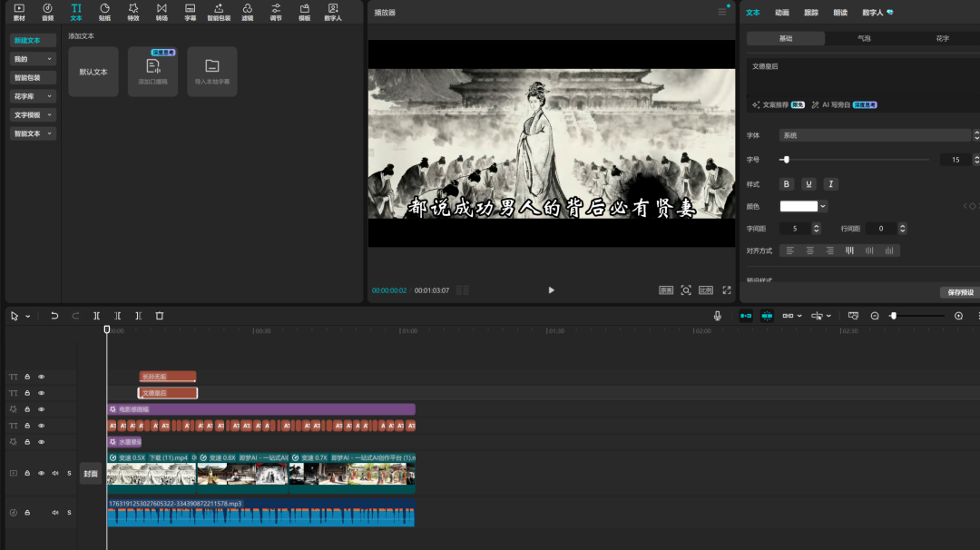The image size is (980, 550).
Task: Expand the 花字库 category
Action: click(x=34, y=96)
